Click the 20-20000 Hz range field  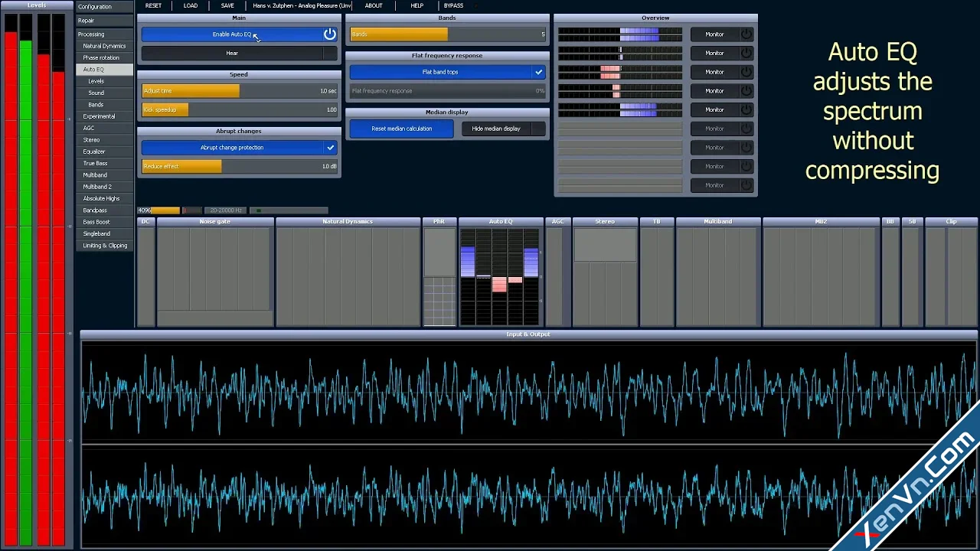[x=226, y=210]
